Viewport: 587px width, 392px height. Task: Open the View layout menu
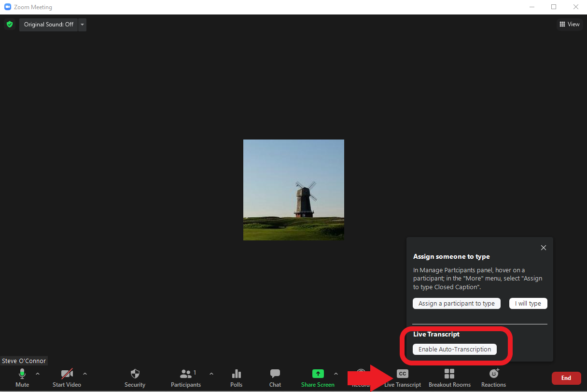pos(569,24)
